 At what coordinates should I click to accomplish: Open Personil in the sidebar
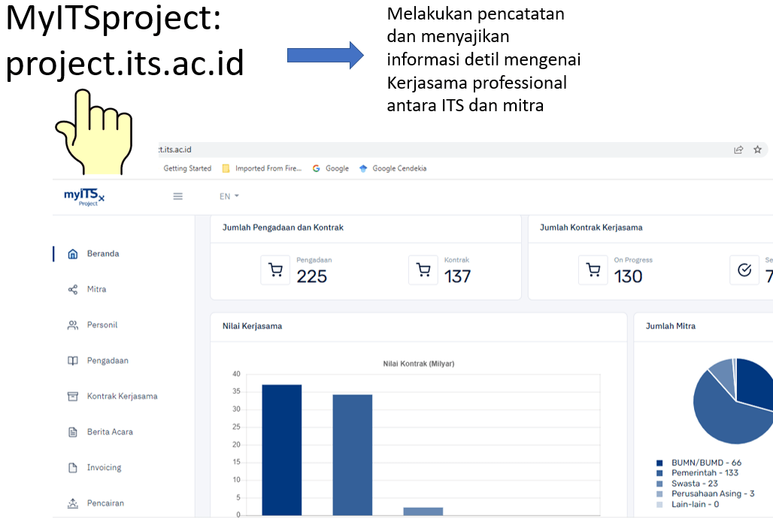(102, 325)
